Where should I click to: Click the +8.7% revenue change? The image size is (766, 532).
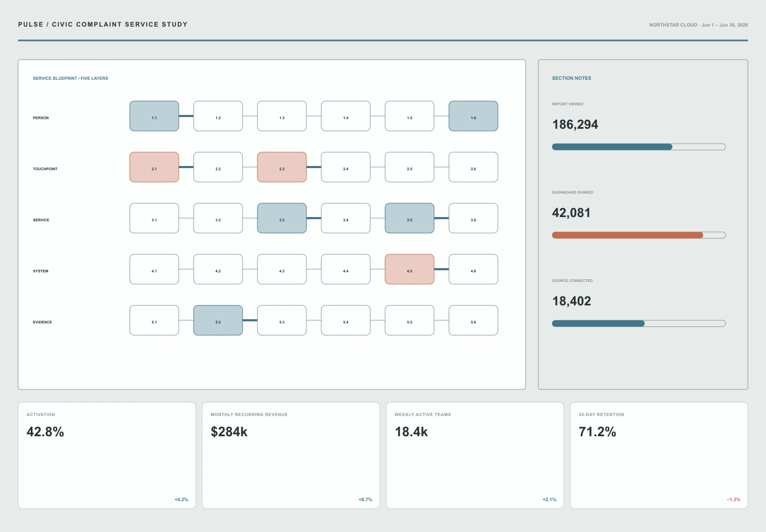pyautogui.click(x=365, y=500)
